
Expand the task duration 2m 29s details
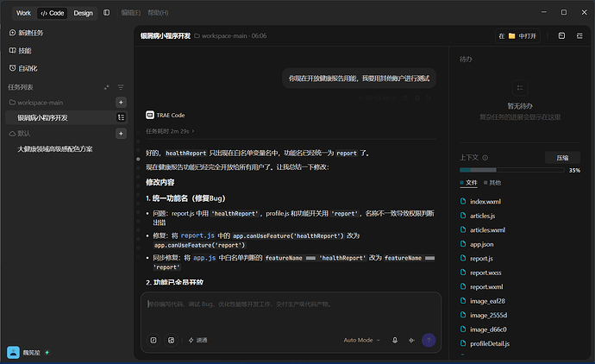(170, 131)
